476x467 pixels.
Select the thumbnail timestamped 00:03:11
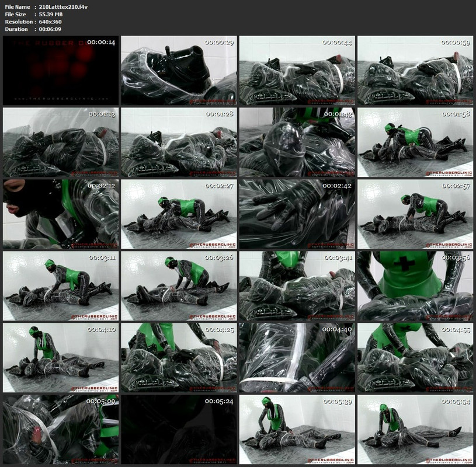coord(61,286)
